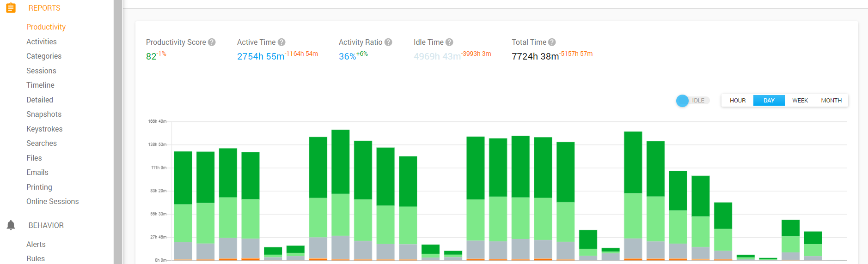Viewport: 868px width, 264px height.
Task: Open the Online Sessions report
Action: (x=52, y=201)
